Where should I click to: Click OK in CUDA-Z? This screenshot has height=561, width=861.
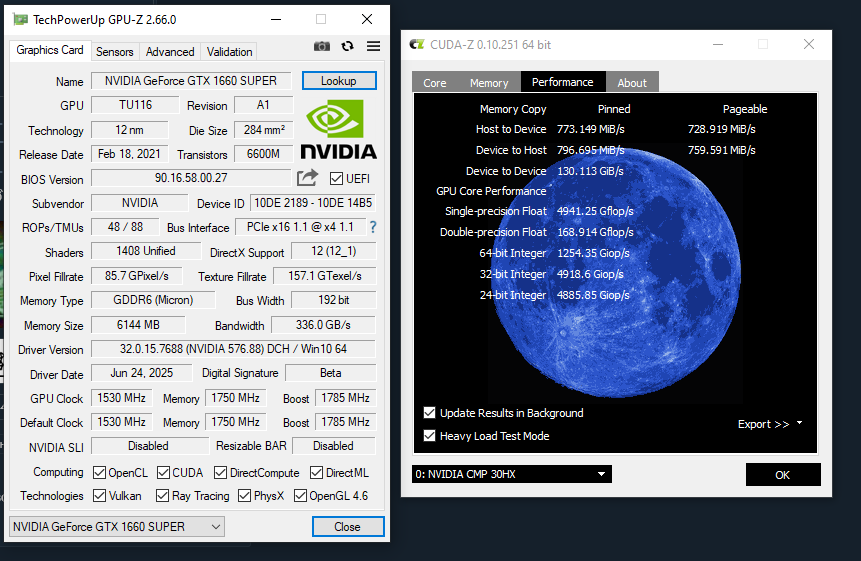tap(782, 475)
